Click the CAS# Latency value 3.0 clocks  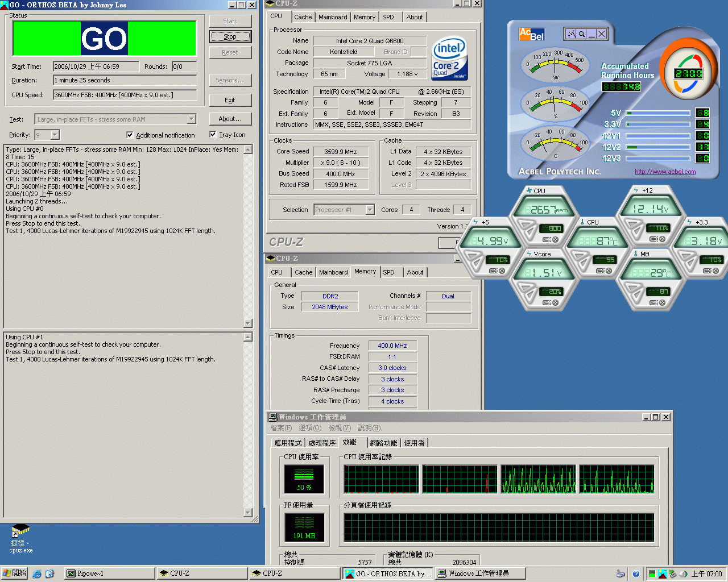click(392, 368)
